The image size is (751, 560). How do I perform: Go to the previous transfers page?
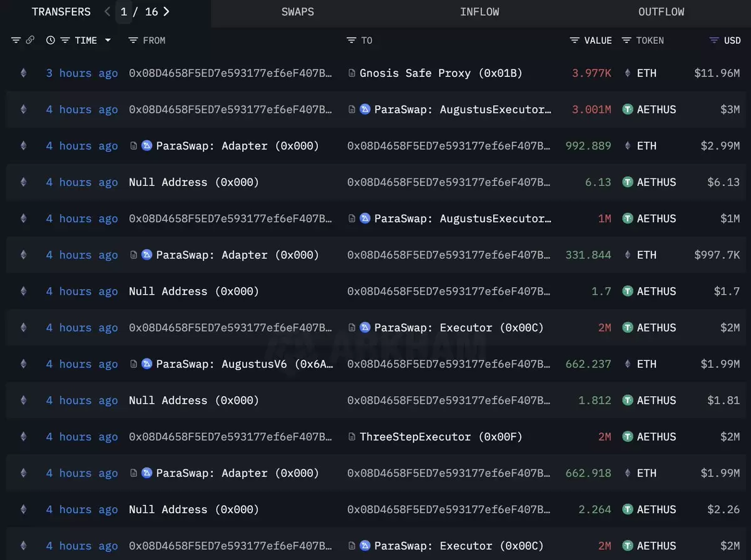(x=108, y=12)
